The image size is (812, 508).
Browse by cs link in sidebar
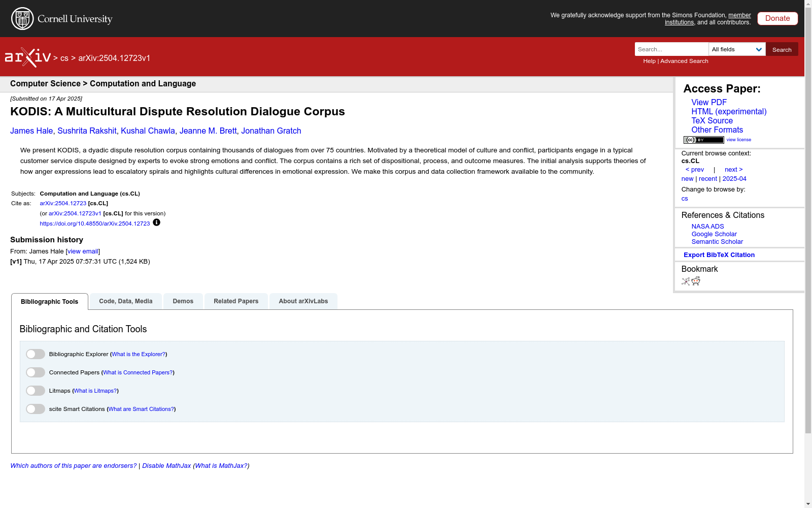coord(685,199)
